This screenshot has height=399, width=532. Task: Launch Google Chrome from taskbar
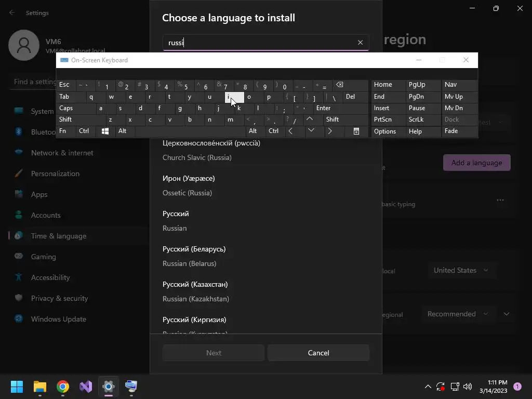pos(63,387)
